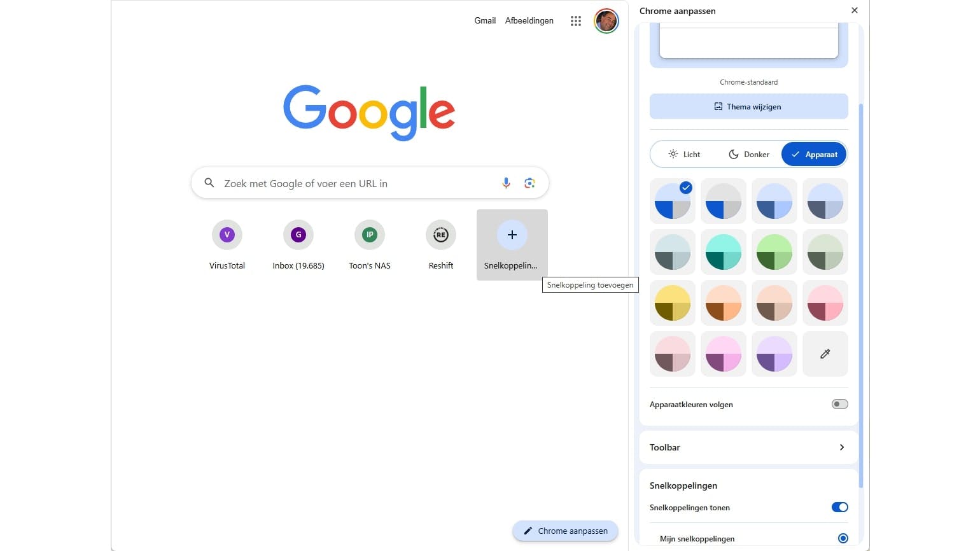Open Gmail from the top bar
Screen dimensions: 980x551
(485, 20)
